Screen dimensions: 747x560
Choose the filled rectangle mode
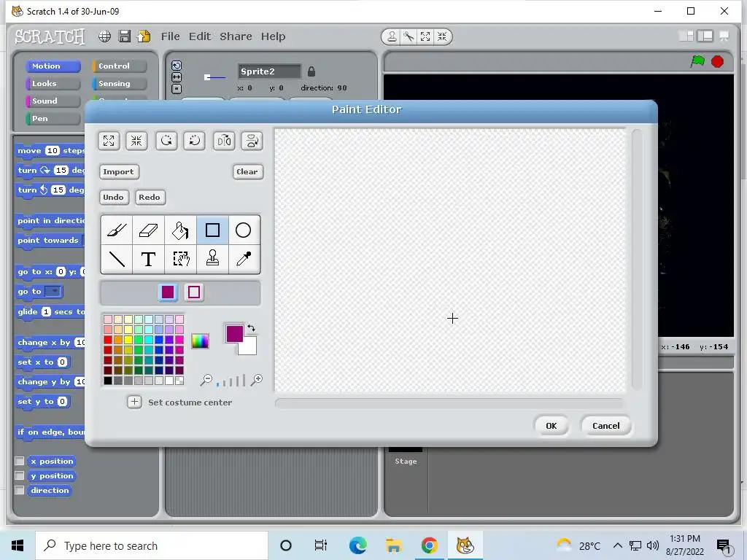(168, 292)
